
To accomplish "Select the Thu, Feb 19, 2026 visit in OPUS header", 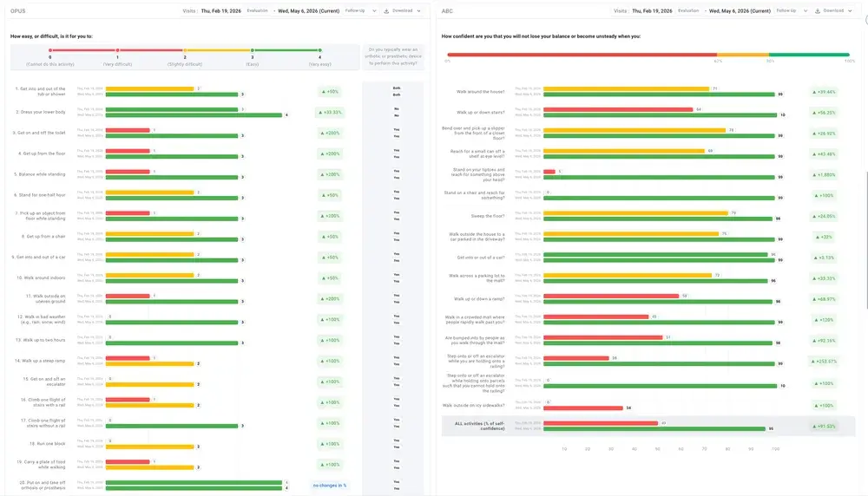I will [x=220, y=11].
